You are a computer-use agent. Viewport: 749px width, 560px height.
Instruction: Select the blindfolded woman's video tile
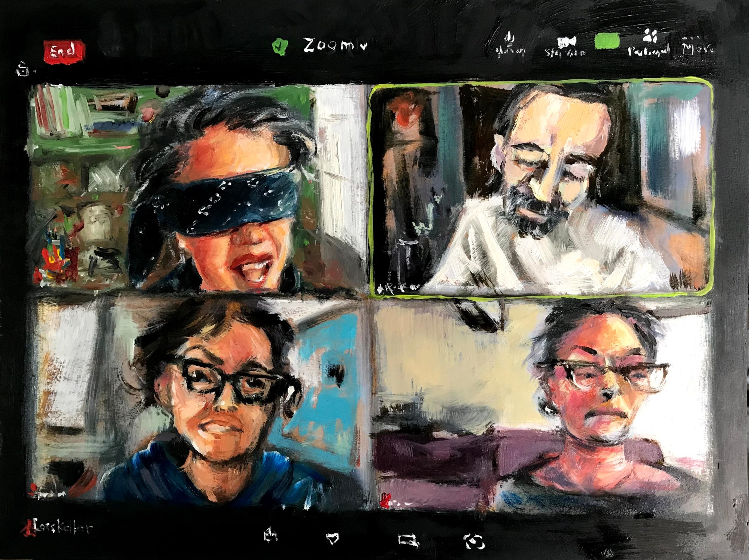[x=195, y=187]
